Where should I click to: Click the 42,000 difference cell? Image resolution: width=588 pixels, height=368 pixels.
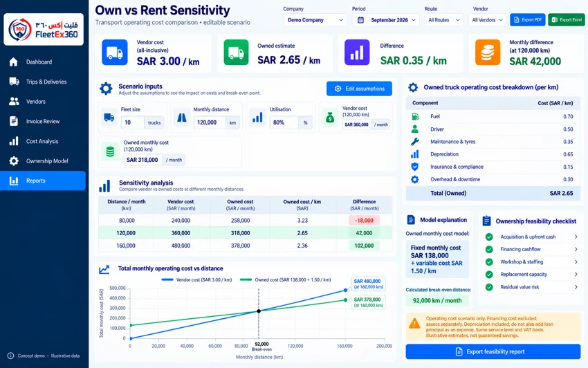point(364,233)
